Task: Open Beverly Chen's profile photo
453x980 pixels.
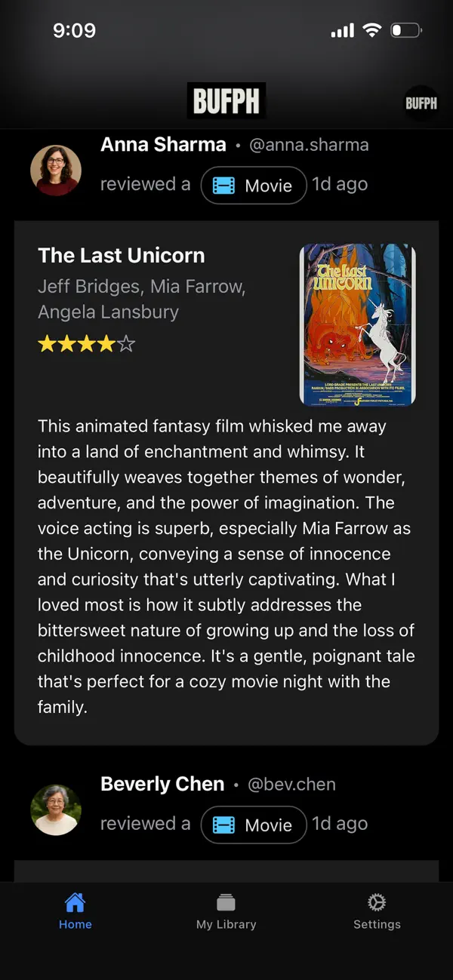Action: coord(56,810)
